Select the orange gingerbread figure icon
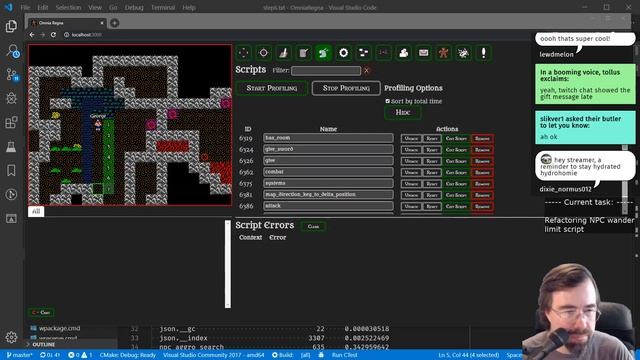 [443, 53]
